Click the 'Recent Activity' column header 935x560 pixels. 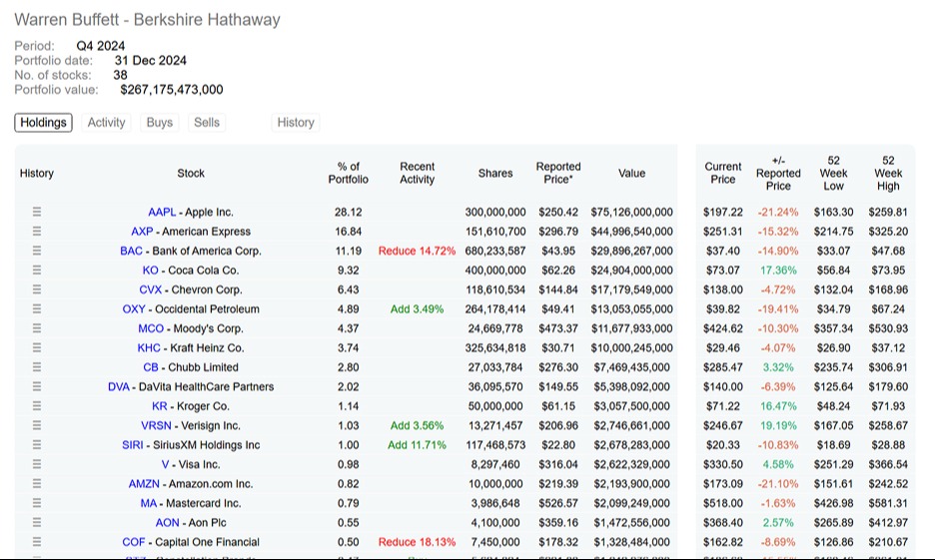click(x=417, y=173)
